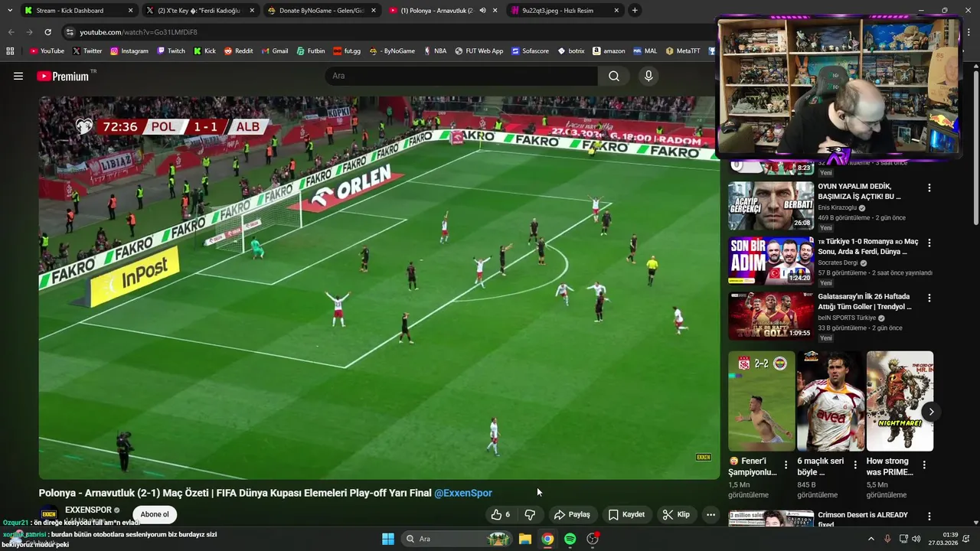The height and width of the screenshot is (551, 980).
Task: Open File Explorer from taskbar
Action: 525,539
